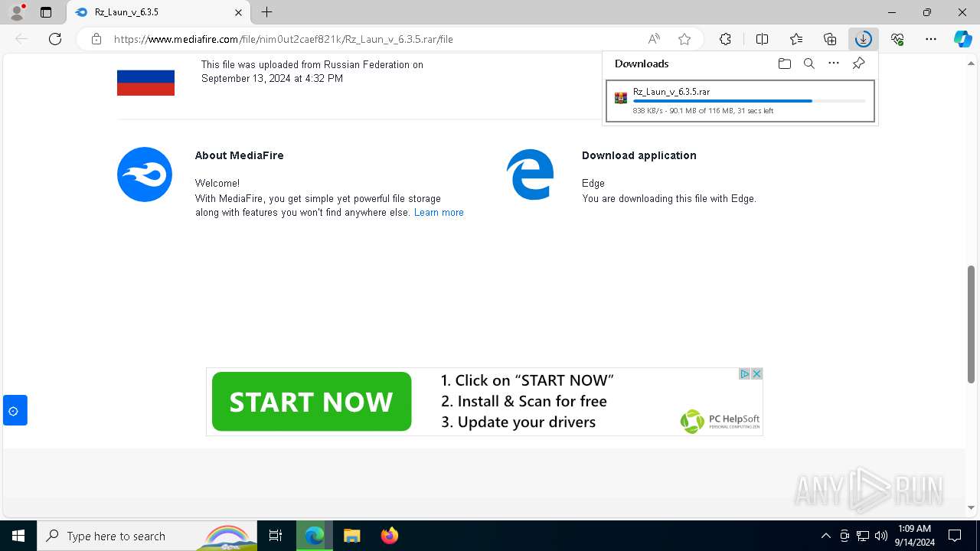
Task: Click the Edge logo on page
Action: point(530,174)
